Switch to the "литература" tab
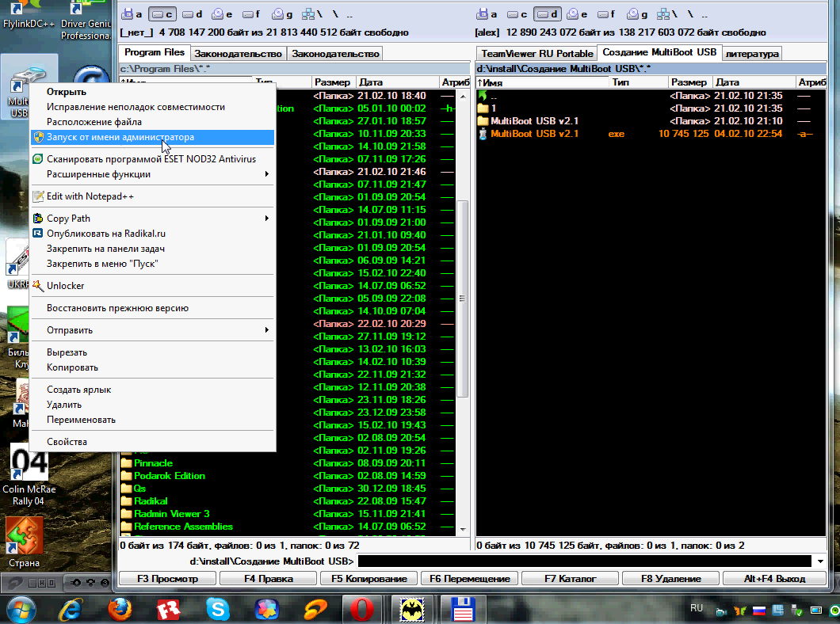The height and width of the screenshot is (624, 840). 751,53
